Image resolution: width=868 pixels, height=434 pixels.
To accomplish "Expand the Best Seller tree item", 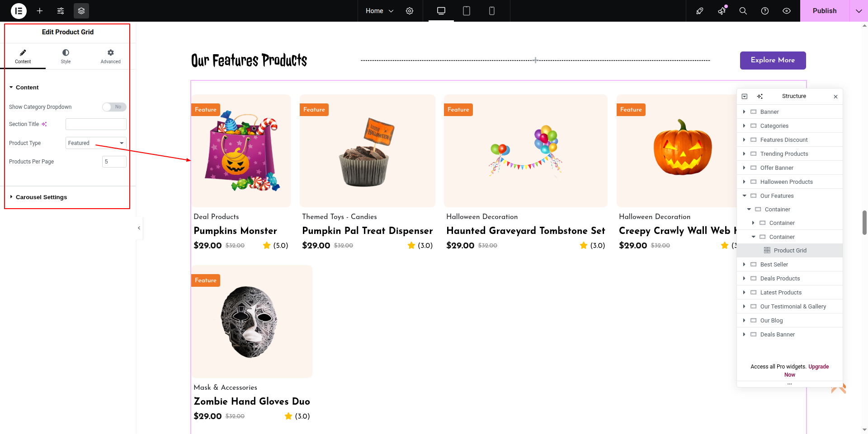I will point(744,264).
